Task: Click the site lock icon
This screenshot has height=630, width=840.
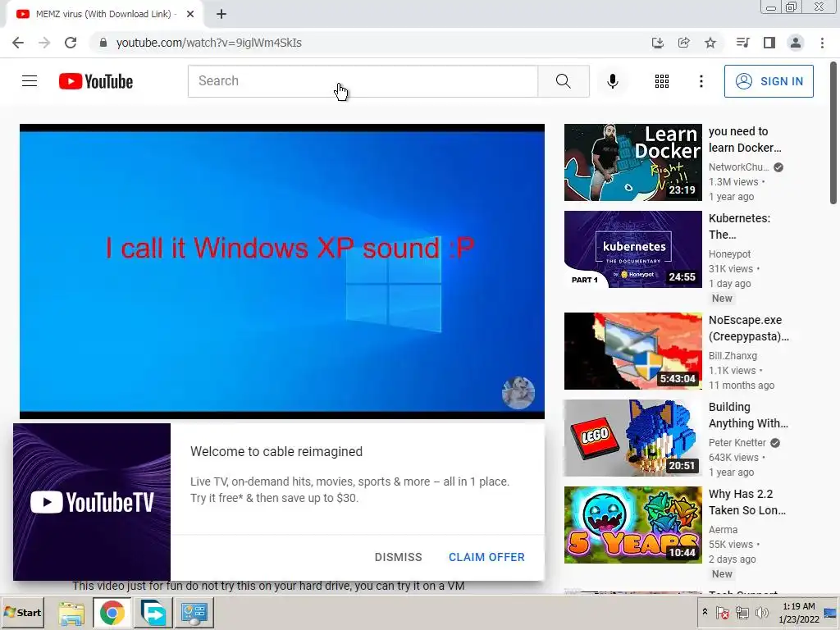Action: (103, 43)
